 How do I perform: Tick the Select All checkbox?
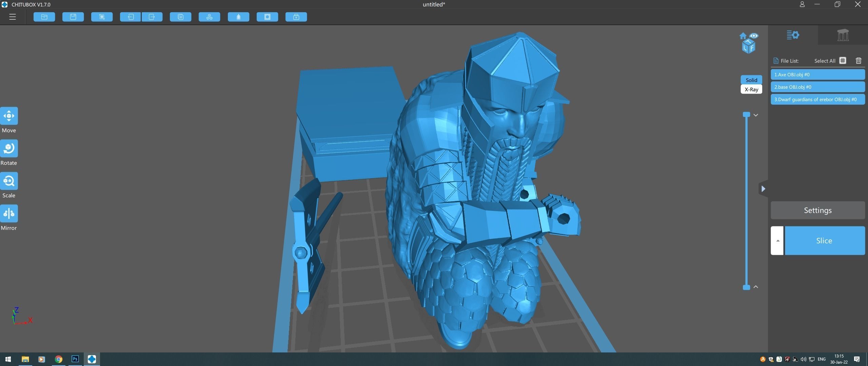pos(843,60)
